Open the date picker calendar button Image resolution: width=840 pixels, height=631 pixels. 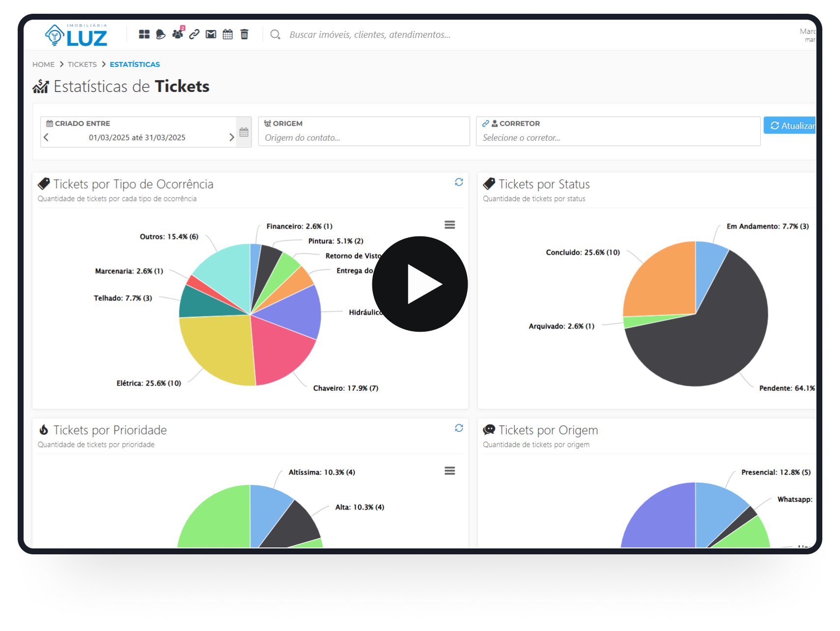click(x=244, y=132)
